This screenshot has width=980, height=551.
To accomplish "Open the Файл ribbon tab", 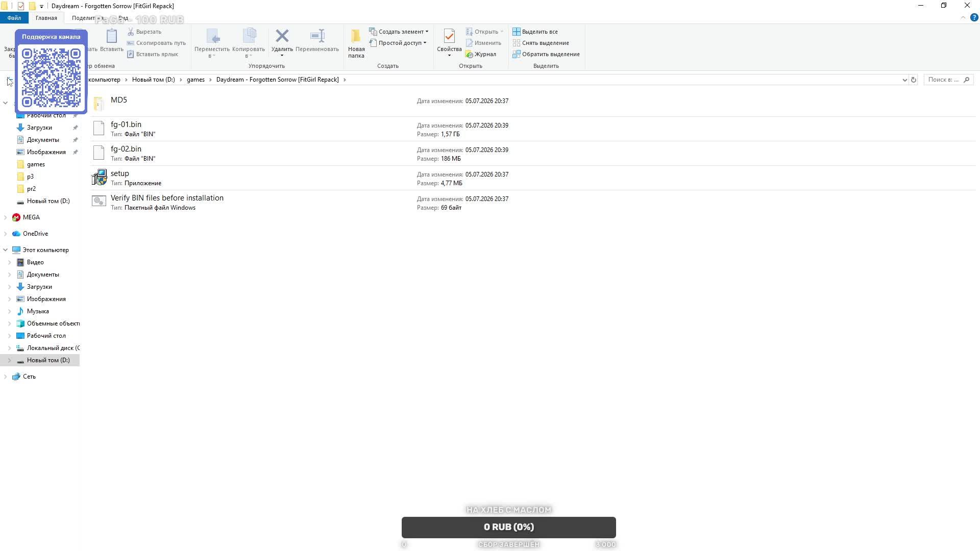I will point(14,18).
